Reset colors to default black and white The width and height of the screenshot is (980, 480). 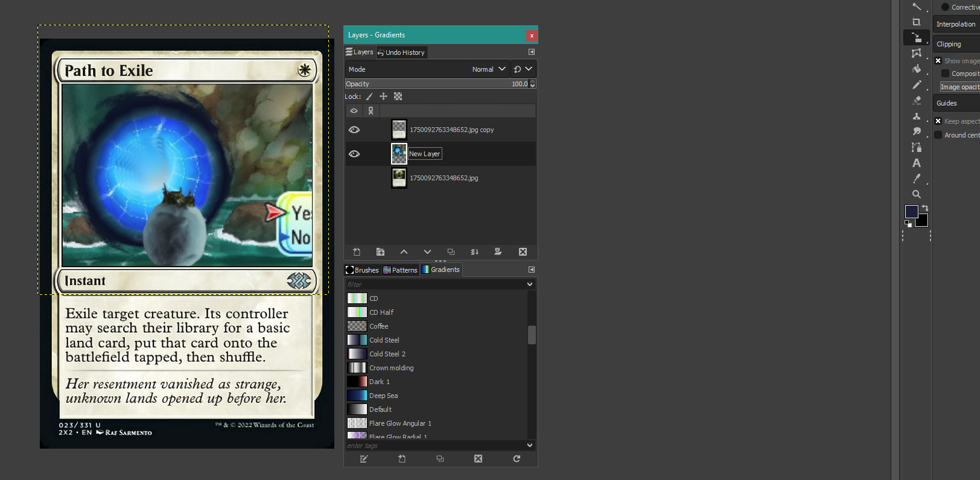click(x=908, y=224)
